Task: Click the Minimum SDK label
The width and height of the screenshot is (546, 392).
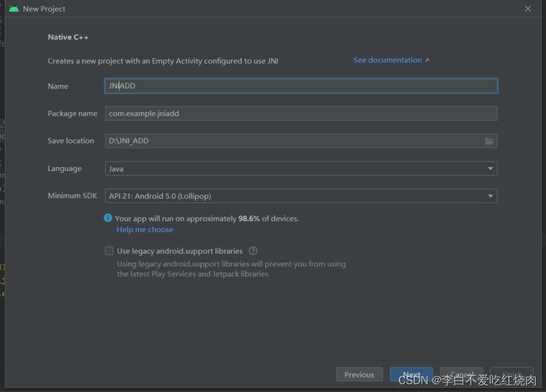Action: pyautogui.click(x=72, y=196)
